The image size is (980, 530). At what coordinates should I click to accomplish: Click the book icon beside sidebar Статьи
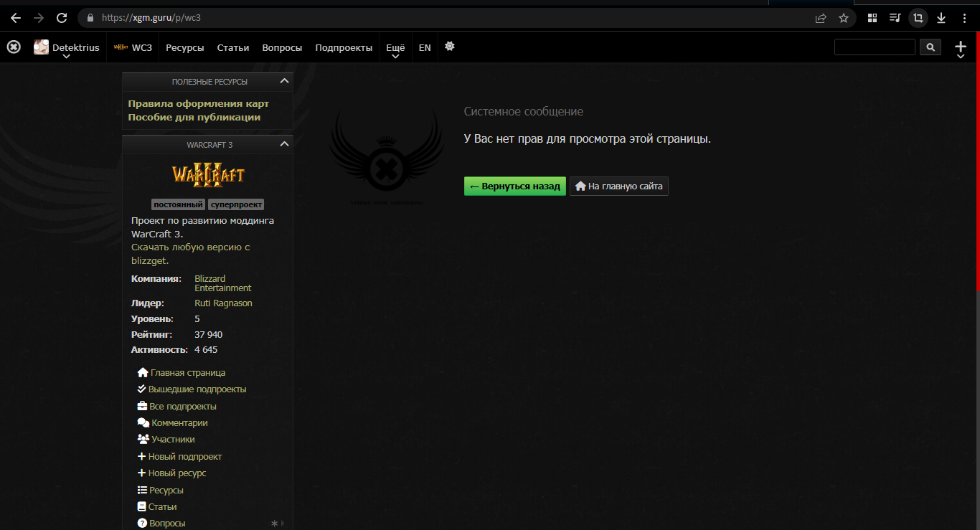click(x=141, y=507)
